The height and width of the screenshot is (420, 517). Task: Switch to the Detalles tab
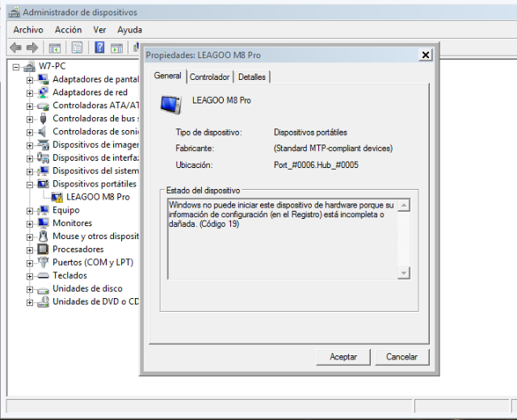click(252, 78)
